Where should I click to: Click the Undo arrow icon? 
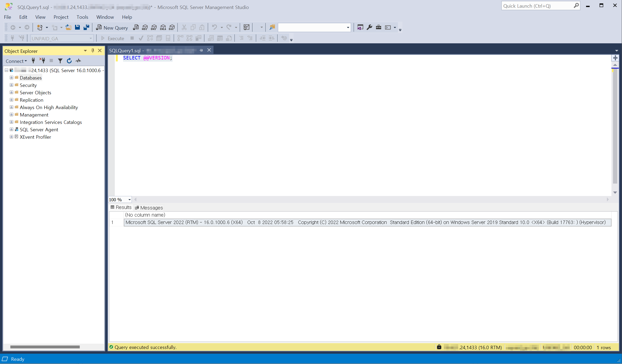[x=214, y=27]
